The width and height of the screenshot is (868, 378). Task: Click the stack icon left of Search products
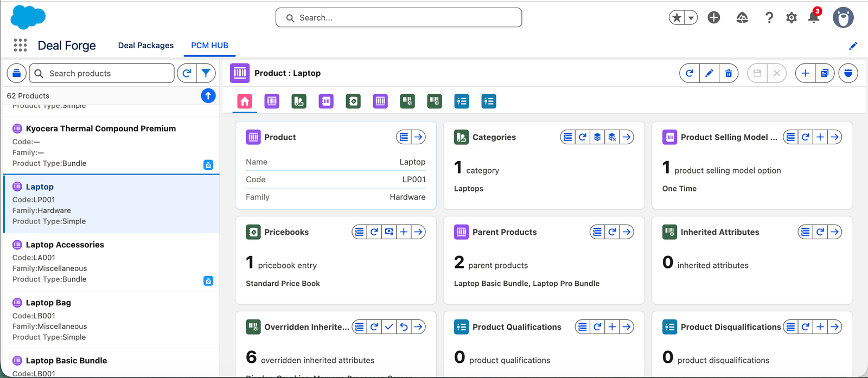pos(17,73)
